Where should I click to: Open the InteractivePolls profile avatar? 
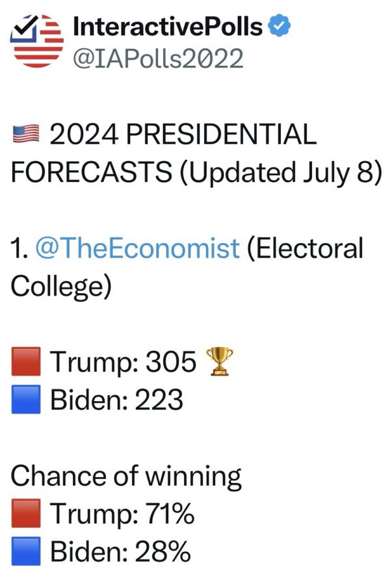pyautogui.click(x=38, y=41)
